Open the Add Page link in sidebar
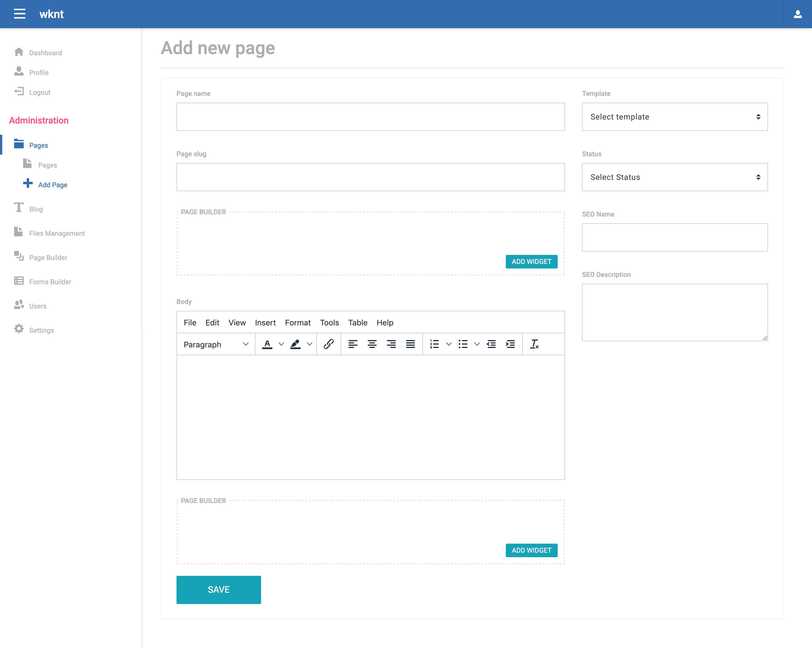This screenshot has height=648, width=812. 53,185
